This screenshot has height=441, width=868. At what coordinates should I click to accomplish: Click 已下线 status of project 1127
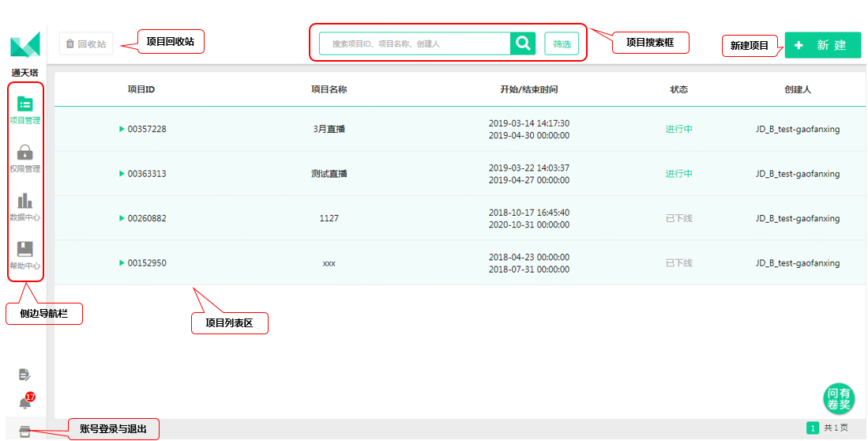pyautogui.click(x=678, y=218)
